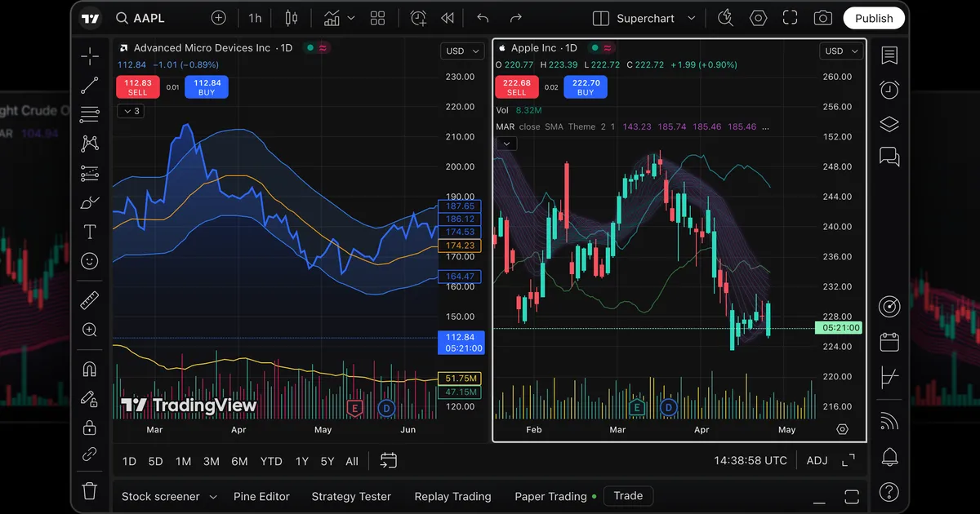Open the Pine Editor tab
This screenshot has width=980, height=514.
(261, 496)
